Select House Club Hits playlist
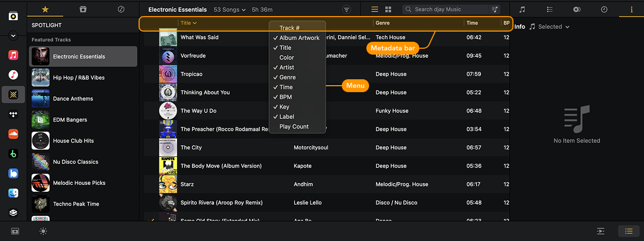 (83, 141)
